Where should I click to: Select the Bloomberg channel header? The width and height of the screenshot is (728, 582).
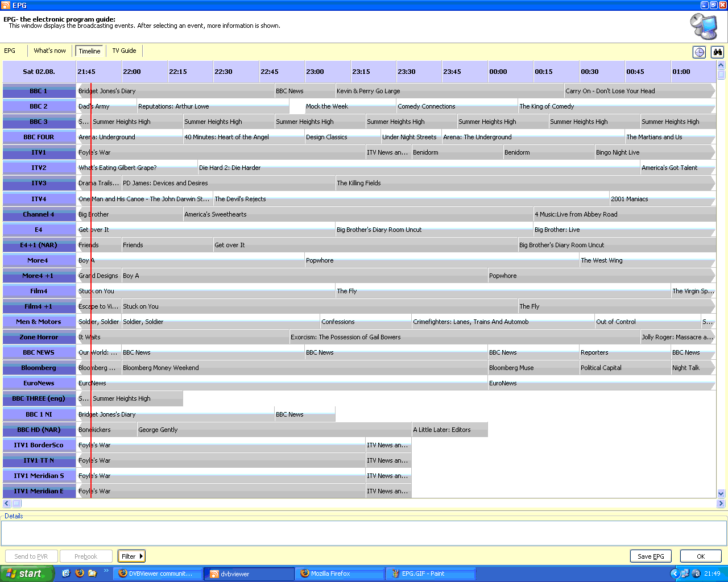tap(39, 368)
